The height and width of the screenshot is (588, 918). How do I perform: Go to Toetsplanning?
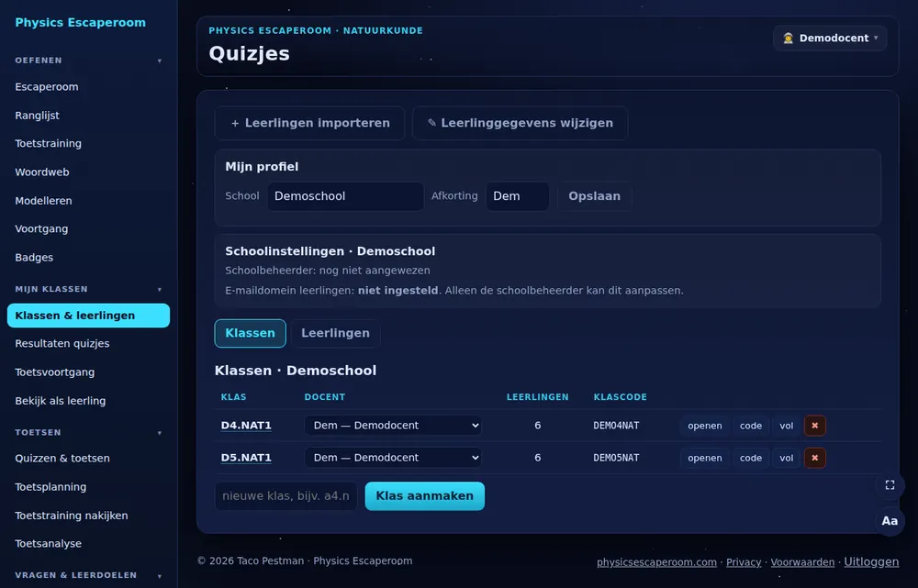(88, 487)
